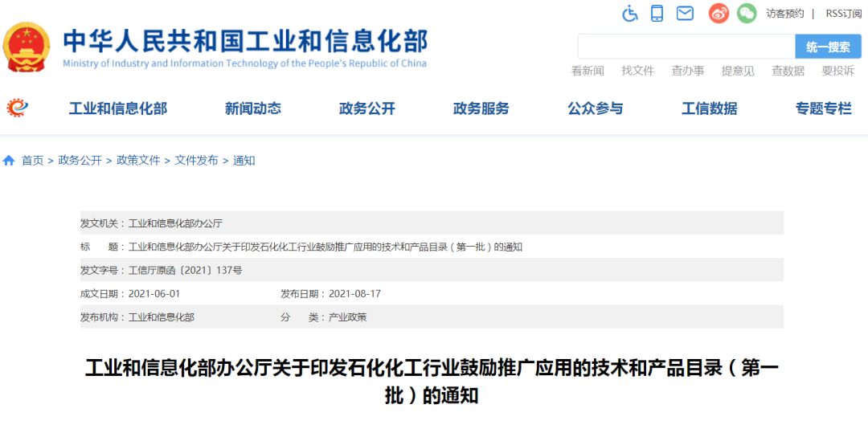Image resolution: width=868 pixels, height=433 pixels.
Task: Go to 文件发布 in the breadcrumb
Action: tap(197, 161)
